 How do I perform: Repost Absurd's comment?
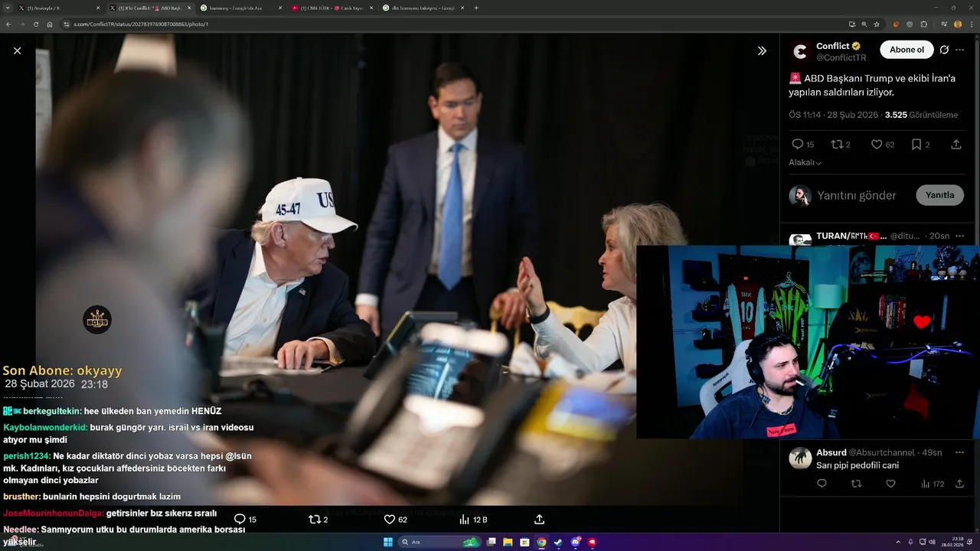(x=856, y=484)
